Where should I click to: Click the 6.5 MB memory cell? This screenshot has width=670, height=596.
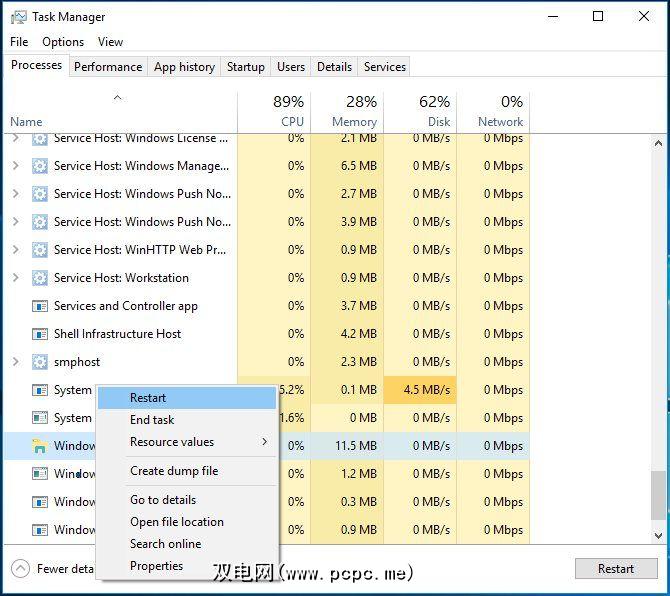347,166
